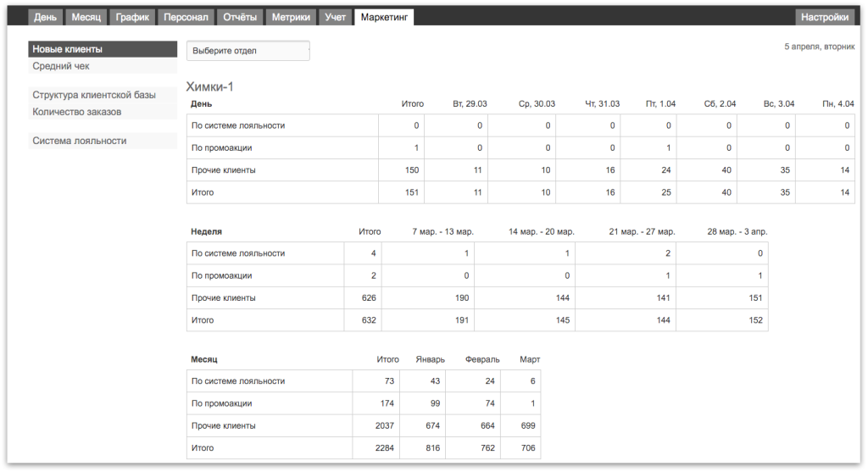Click the 190 value in Неделя table
868x472 pixels.
(462, 297)
